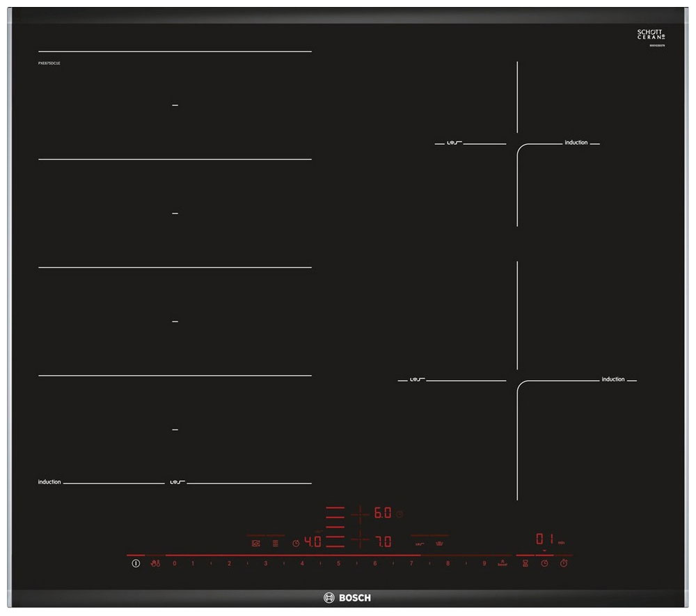This screenshot has height=616, width=696.
Task: Tap the hourglass timer icon
Action: pyautogui.click(x=525, y=563)
